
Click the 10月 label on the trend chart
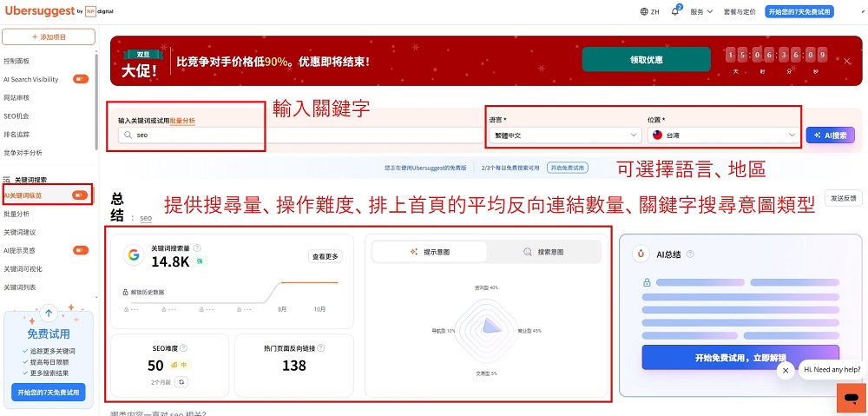(x=320, y=309)
